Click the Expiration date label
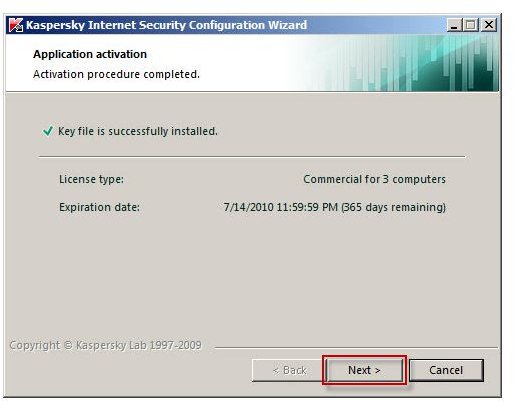Screen dimensions: 514x402 (99, 207)
